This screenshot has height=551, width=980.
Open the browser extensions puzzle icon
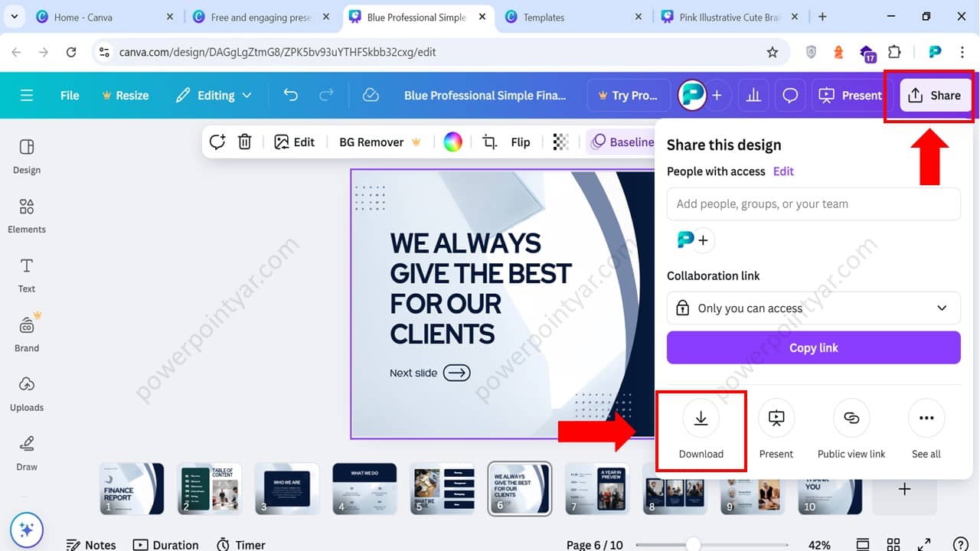pos(894,52)
